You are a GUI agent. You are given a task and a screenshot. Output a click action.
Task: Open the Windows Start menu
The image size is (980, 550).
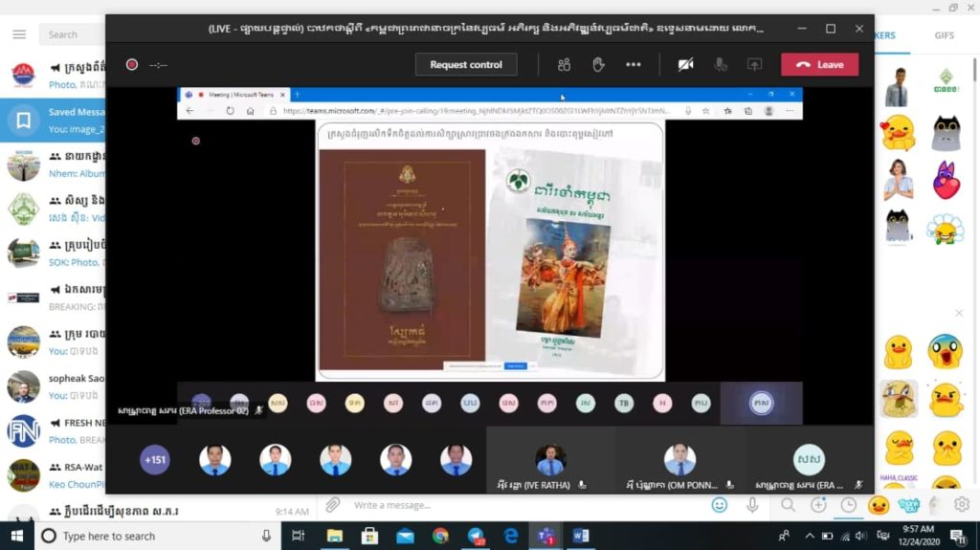17,536
